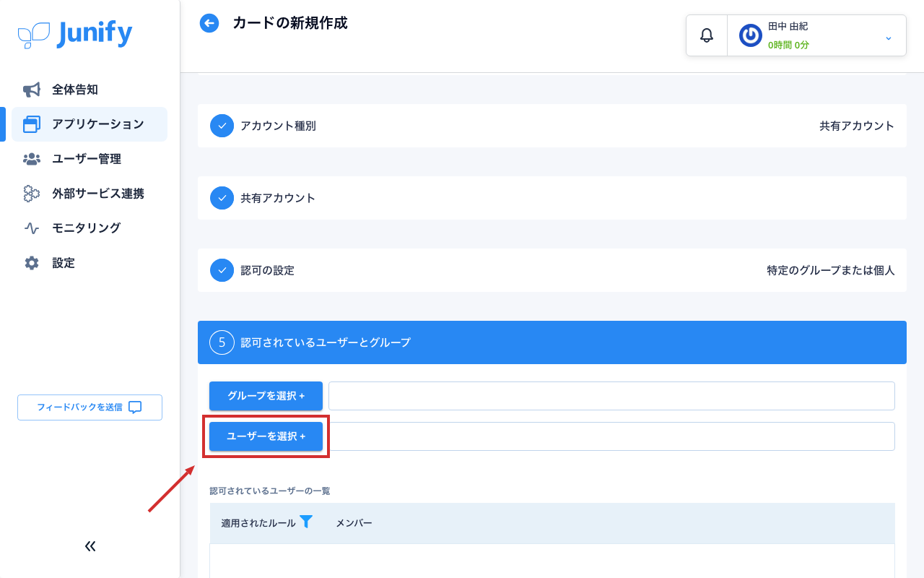Viewport: 924px width, 578px height.
Task: Click the pulse icon for モニタリング
Action: tap(32, 228)
